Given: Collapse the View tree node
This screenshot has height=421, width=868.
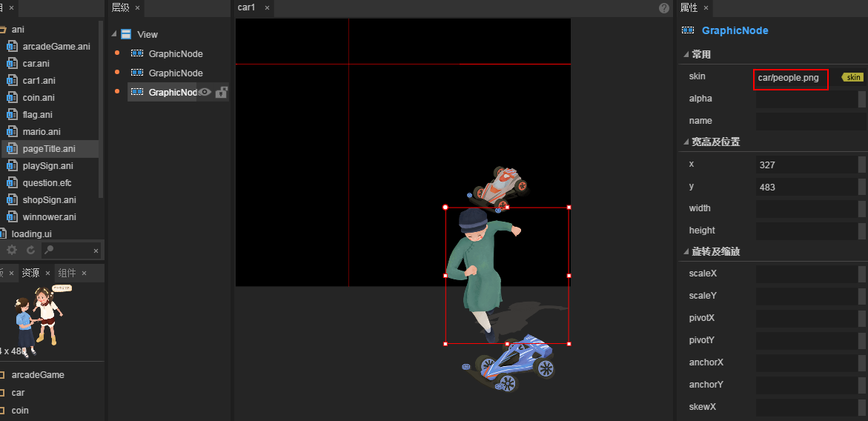Looking at the screenshot, I should coord(114,34).
